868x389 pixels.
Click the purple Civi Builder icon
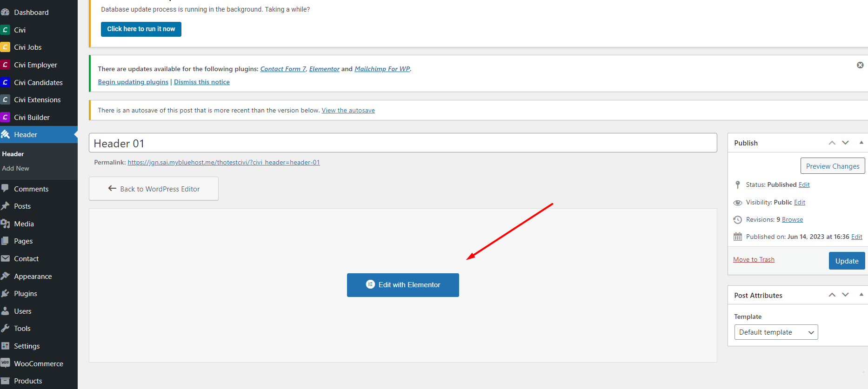(5, 117)
